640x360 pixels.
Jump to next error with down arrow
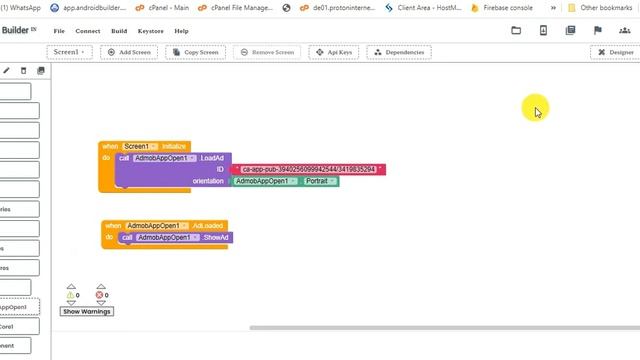[x=101, y=303]
